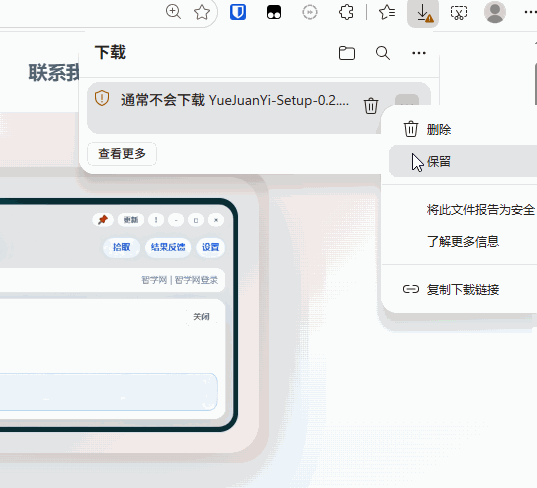Click the exclamation info button in preview
This screenshot has height=488, width=537.
(x=156, y=220)
